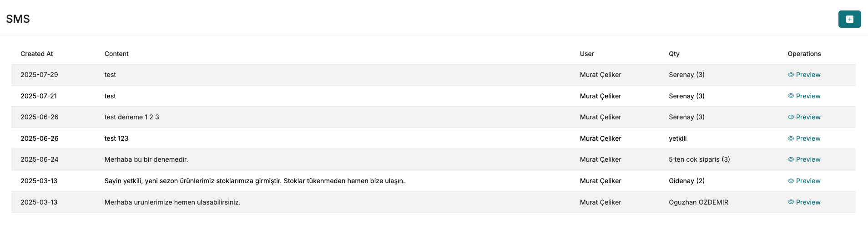Click 'Merhaba urunlerimize hemen ulasabilirsiniz.' message text
868x241 pixels.
(x=172, y=202)
